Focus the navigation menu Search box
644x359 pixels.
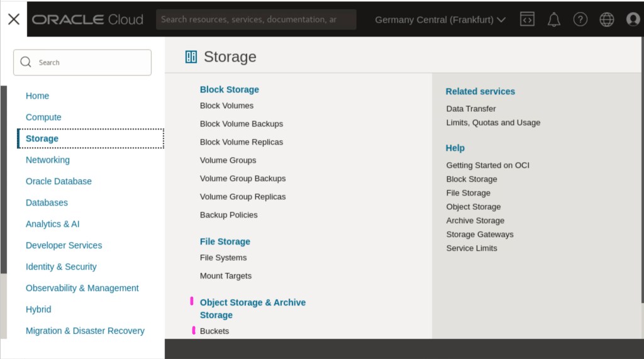[x=82, y=62]
